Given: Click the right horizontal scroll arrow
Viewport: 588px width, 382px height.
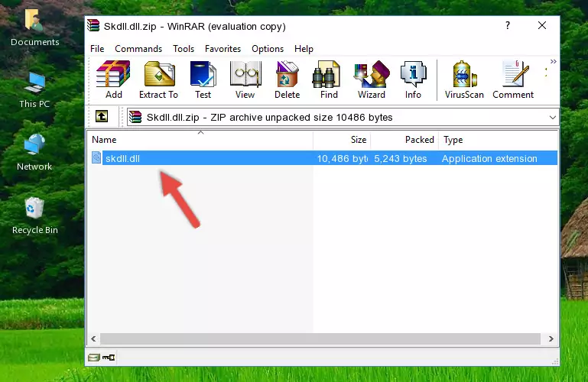Looking at the screenshot, I should tap(551, 338).
